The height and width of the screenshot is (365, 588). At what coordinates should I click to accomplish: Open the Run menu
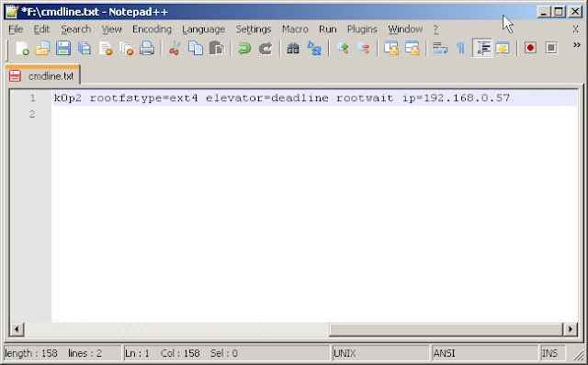328,29
